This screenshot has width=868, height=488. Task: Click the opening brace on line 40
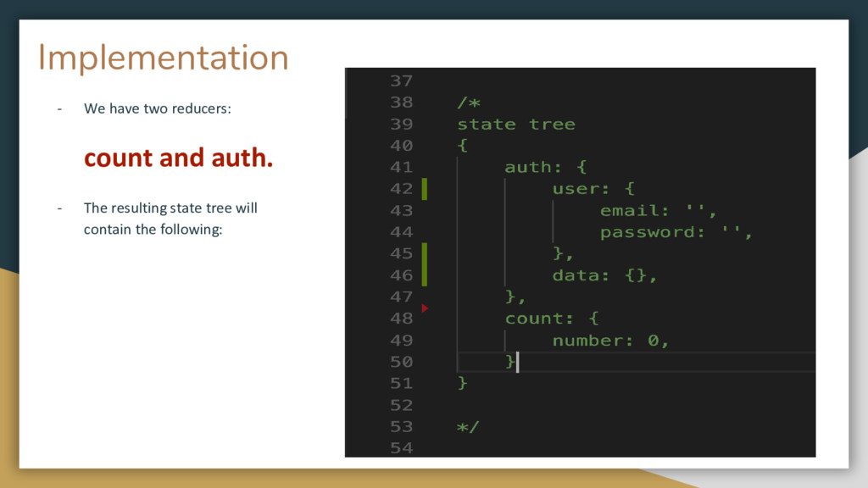463,146
